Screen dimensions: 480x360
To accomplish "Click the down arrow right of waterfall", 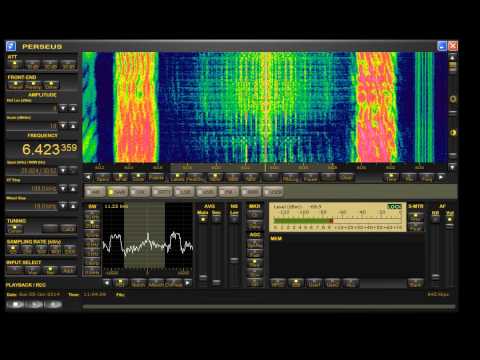I will pos(452,167).
